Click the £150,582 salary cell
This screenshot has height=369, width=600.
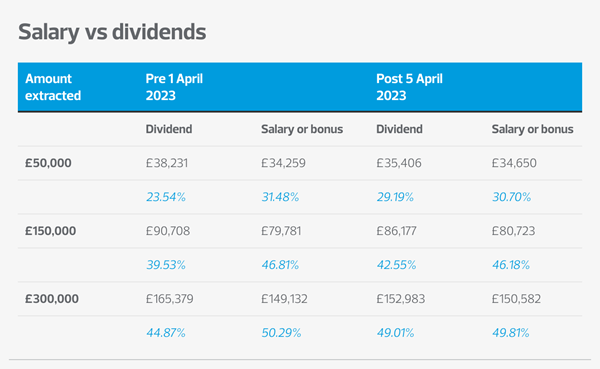point(516,299)
